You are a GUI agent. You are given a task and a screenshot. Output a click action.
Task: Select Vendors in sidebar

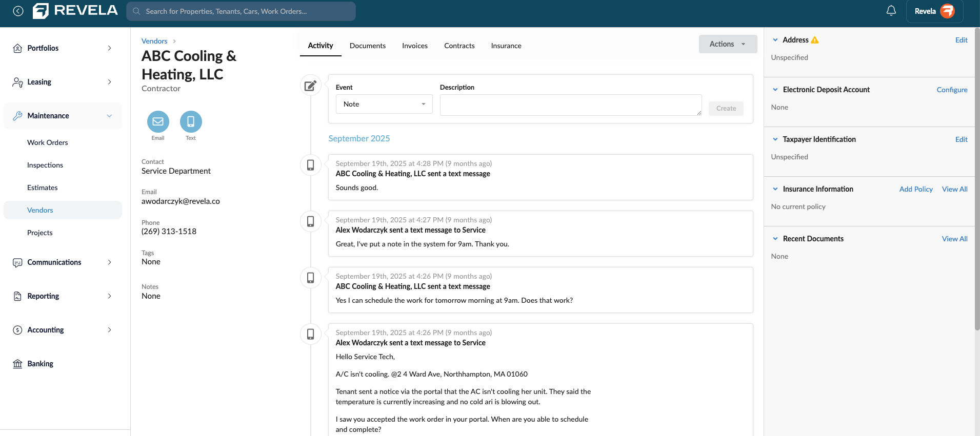63,210
